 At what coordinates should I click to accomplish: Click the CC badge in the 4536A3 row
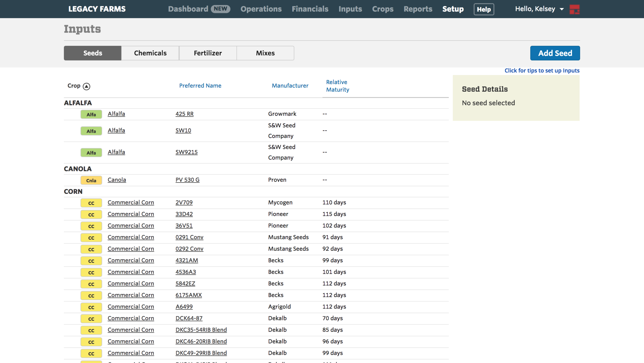(91, 273)
